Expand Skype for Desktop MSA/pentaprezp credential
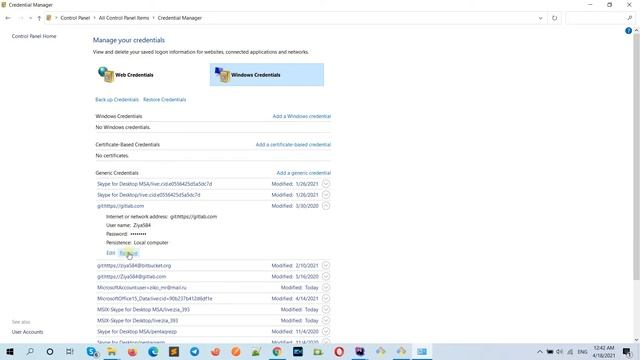The width and height of the screenshot is (640, 360). point(326,331)
